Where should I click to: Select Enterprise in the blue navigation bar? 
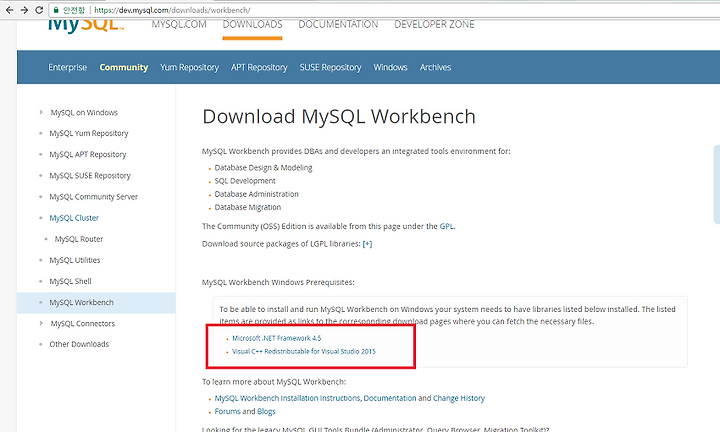[x=68, y=67]
